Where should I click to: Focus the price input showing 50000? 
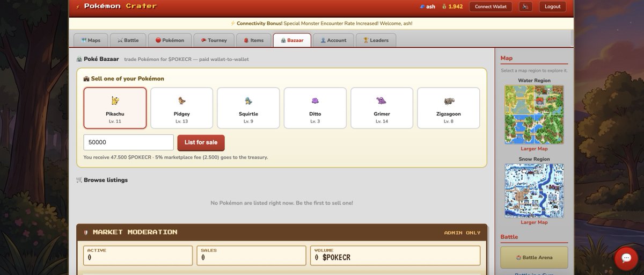coord(129,142)
